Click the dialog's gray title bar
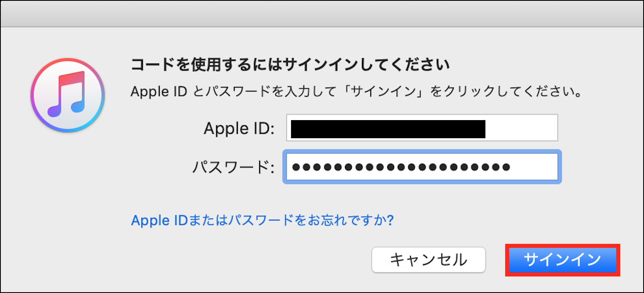Screen dimensions: 644x293 pyautogui.click(x=322, y=14)
